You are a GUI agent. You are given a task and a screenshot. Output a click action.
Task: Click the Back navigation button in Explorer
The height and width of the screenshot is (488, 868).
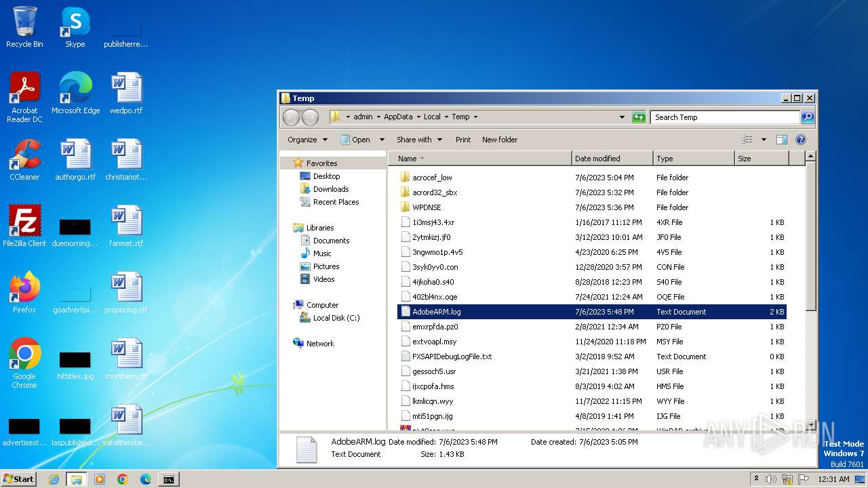(291, 117)
